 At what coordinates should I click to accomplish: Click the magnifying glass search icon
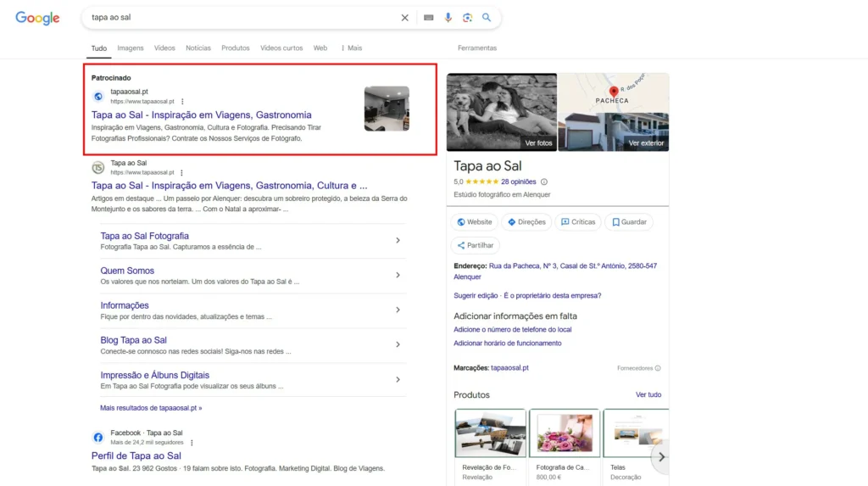(487, 18)
